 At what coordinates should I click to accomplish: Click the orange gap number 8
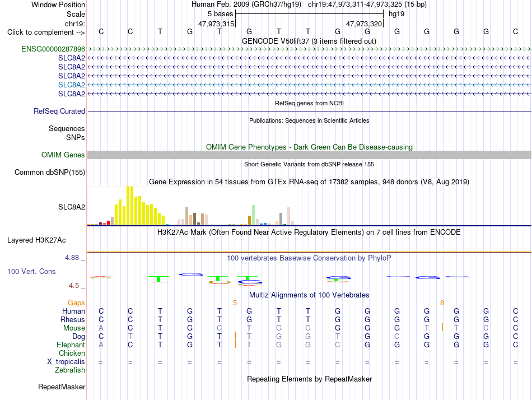coord(442,303)
